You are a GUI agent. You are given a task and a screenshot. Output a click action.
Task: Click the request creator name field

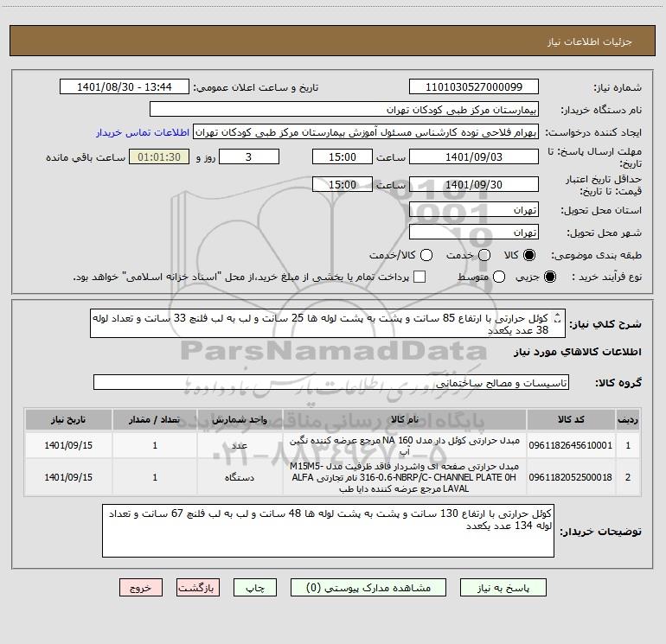(x=366, y=132)
